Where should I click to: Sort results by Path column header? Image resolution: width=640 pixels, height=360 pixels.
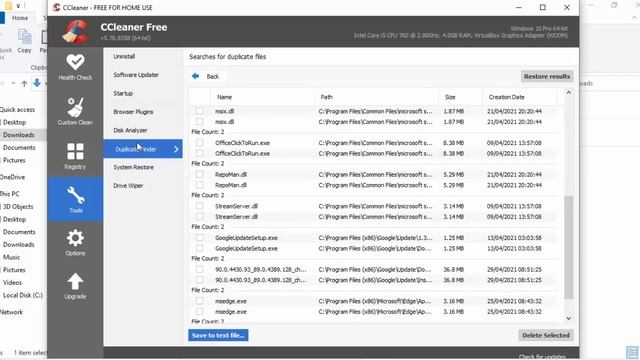click(376, 97)
